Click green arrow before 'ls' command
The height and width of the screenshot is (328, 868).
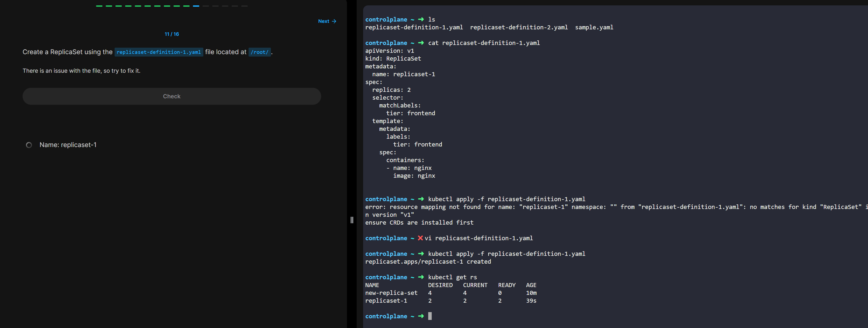point(421,19)
